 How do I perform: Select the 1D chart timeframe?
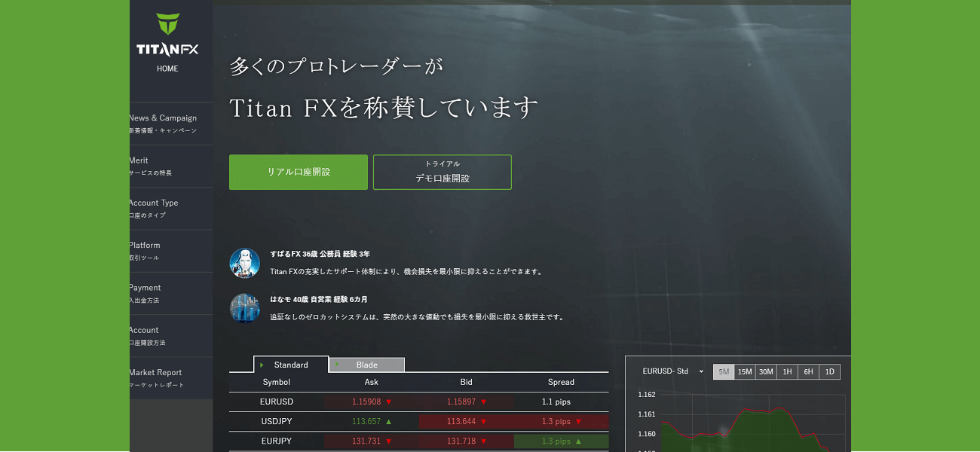pyautogui.click(x=829, y=371)
